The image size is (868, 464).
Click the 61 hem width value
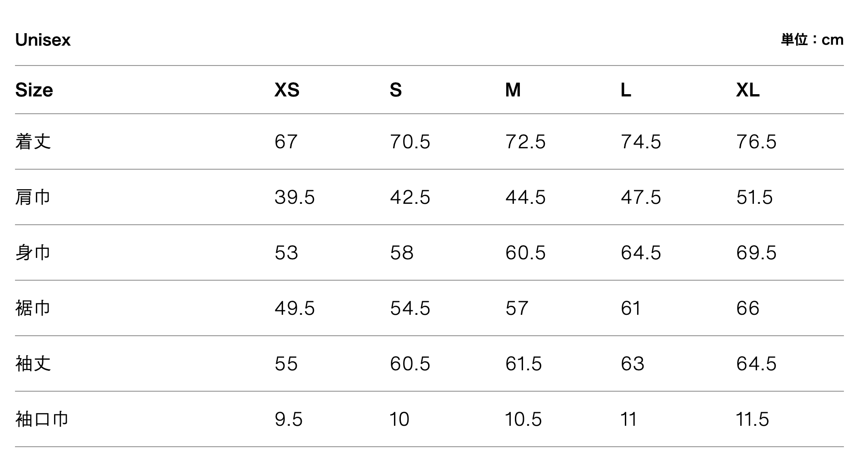631,308
